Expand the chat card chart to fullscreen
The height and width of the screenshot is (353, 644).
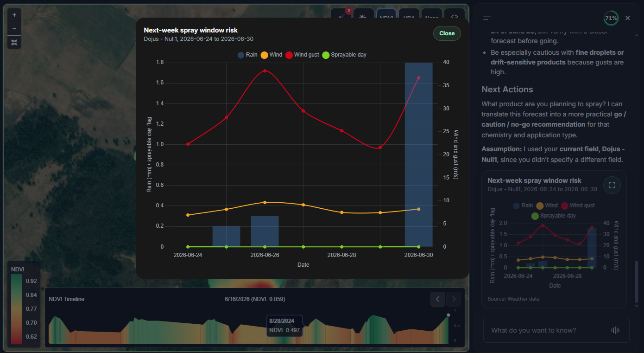(612, 185)
